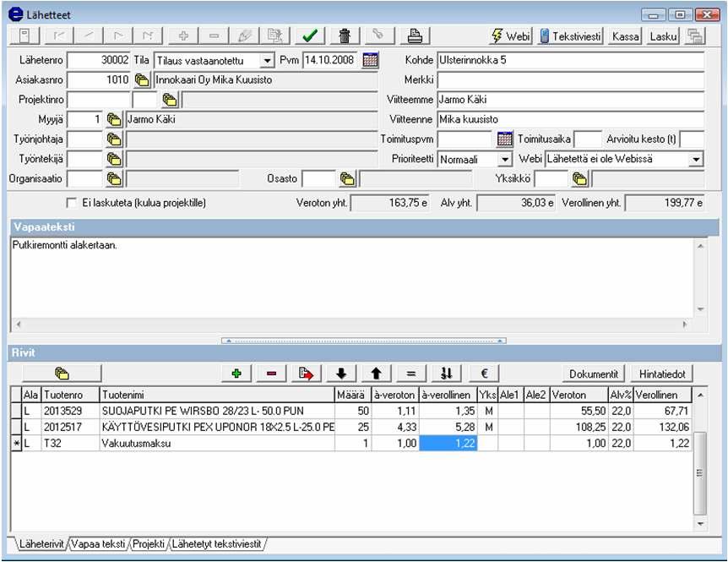The height and width of the screenshot is (562, 728).
Task: Open the Työntekijä lookup folder icon
Action: [114, 159]
